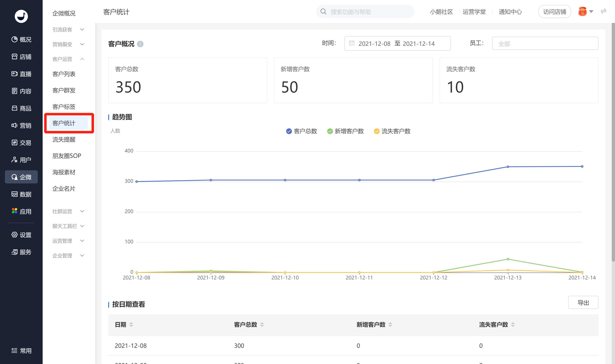Screen dimensions: 615x364
Task: Open the 直播 section in the left sidebar
Action: pos(21,74)
